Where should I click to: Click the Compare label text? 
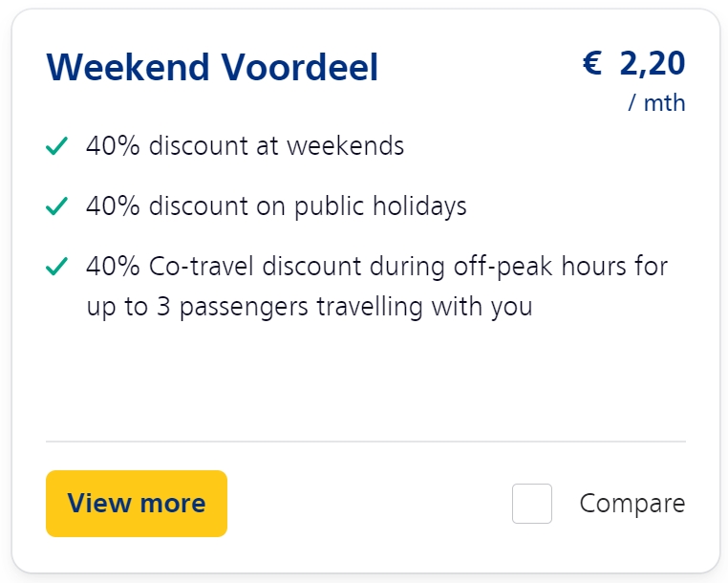click(632, 504)
